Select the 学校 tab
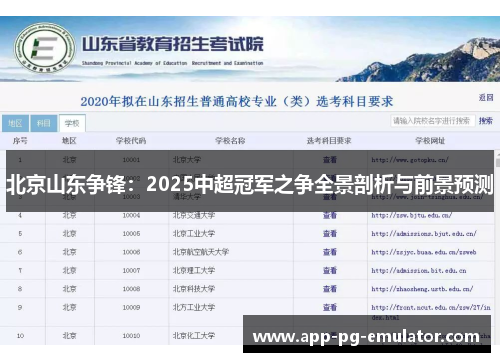 [72, 123]
